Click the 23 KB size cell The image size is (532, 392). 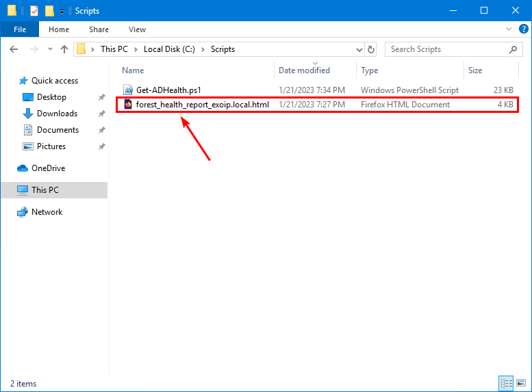click(x=503, y=90)
